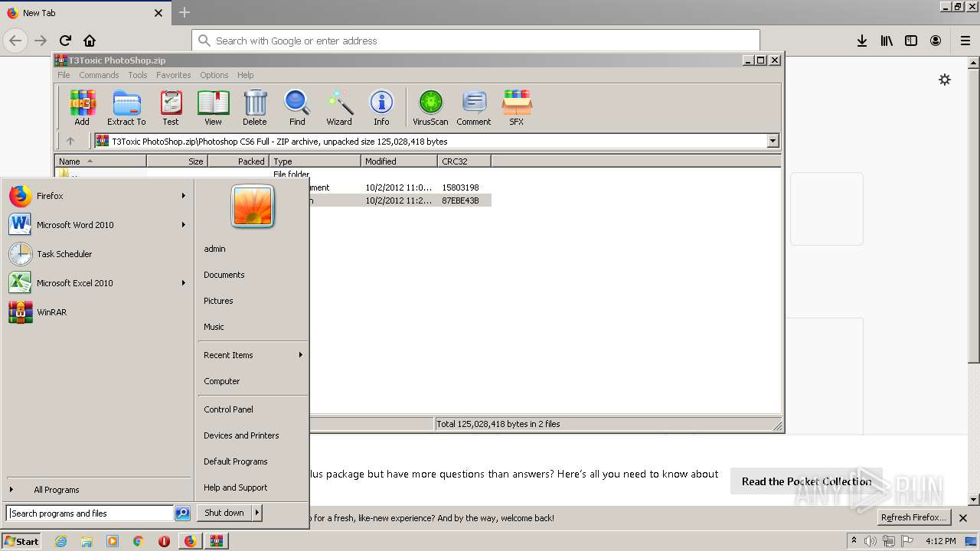The image size is (980, 551).
Task: Expand Microsoft Excel 2010 jump list arrow
Action: 184,283
